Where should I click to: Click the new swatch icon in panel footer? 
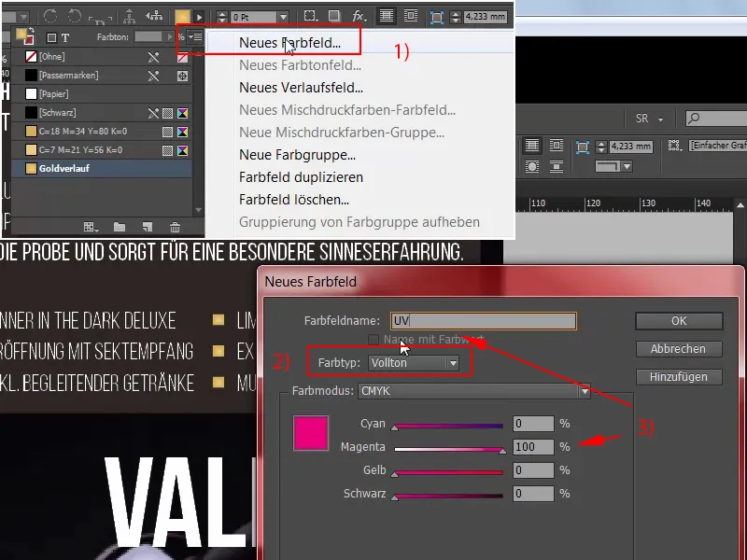(148, 227)
